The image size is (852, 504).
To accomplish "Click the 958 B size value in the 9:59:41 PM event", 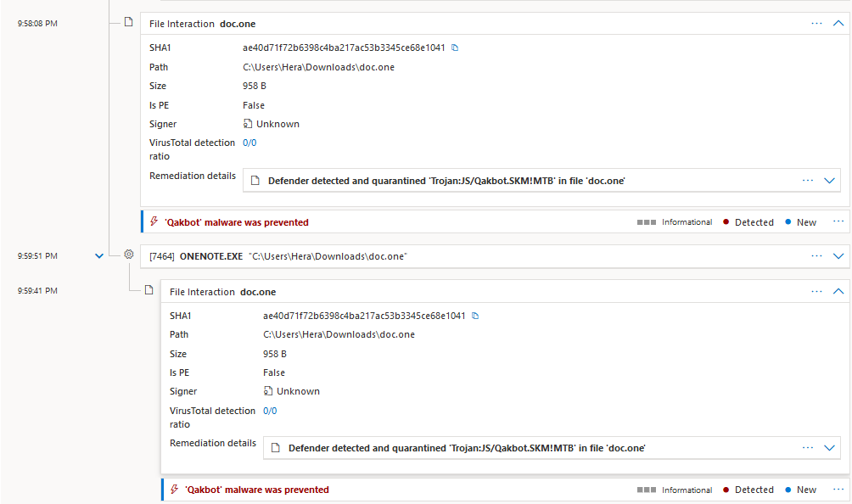I will (x=275, y=354).
